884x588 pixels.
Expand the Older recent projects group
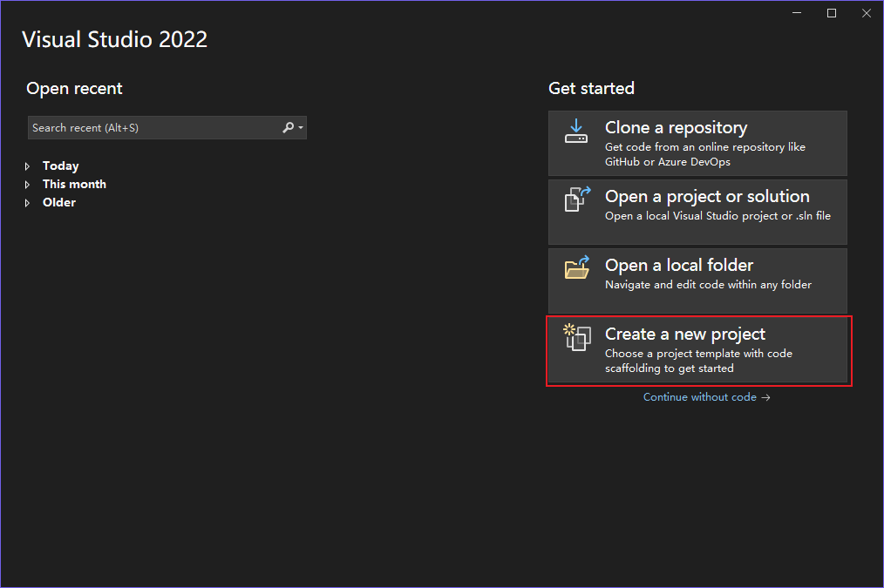27,202
